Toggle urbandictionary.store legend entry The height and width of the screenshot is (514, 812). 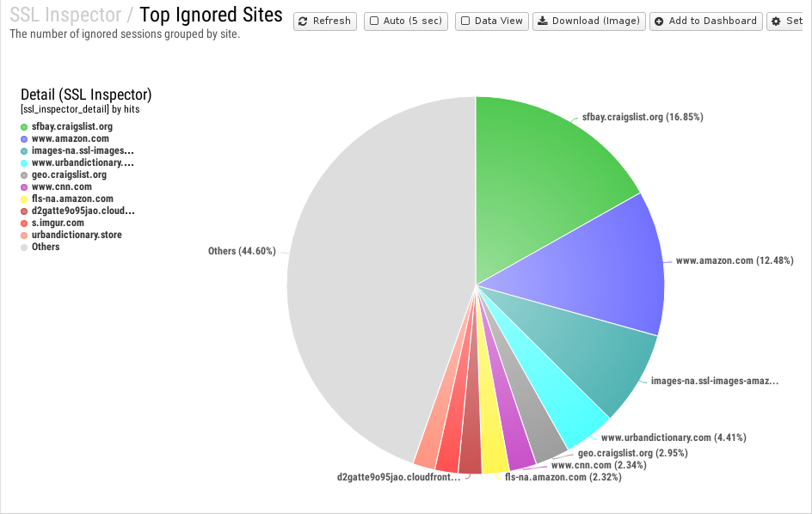[x=77, y=235]
